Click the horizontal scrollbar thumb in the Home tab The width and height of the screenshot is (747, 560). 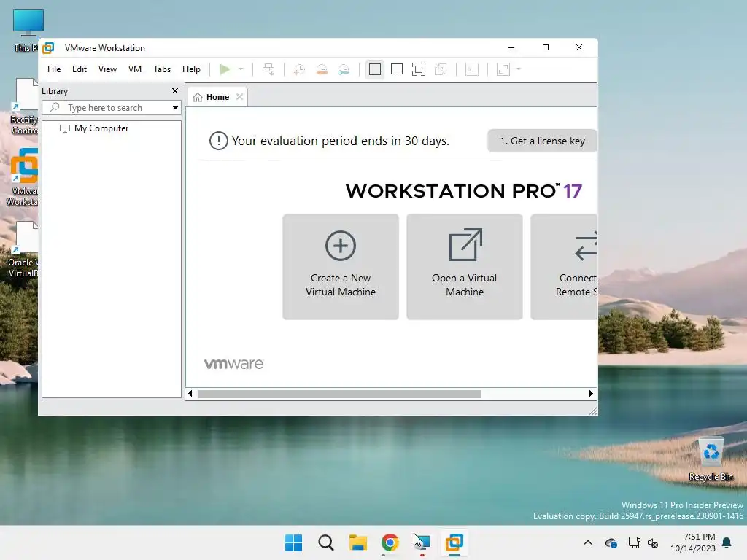coord(339,394)
